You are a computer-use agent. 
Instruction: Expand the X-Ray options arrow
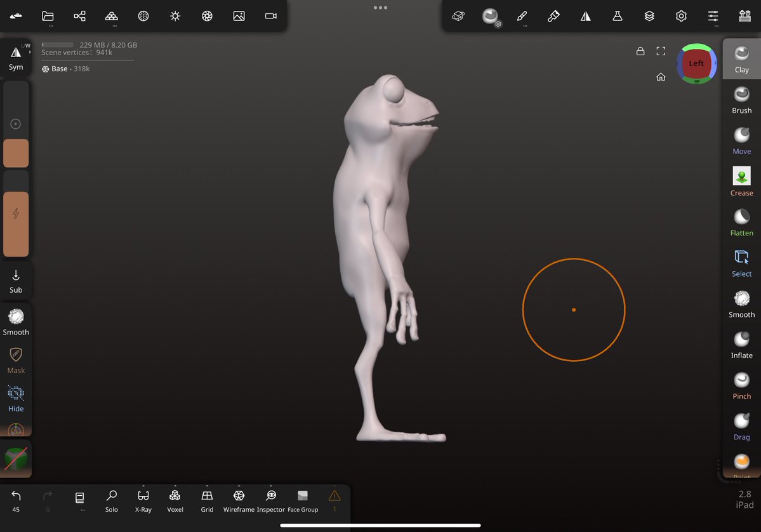[143, 486]
